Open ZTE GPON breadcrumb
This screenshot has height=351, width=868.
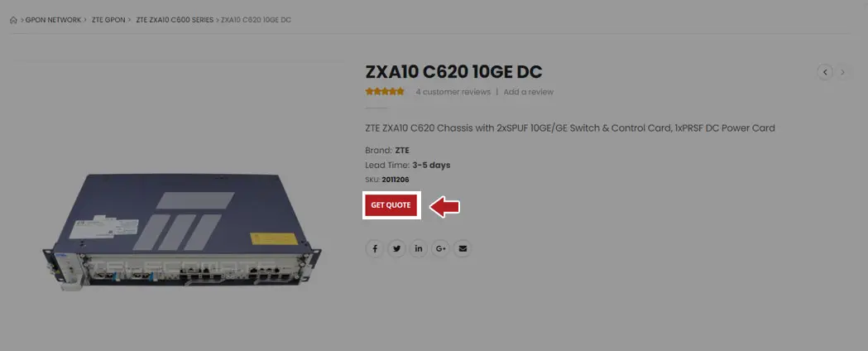(x=108, y=20)
